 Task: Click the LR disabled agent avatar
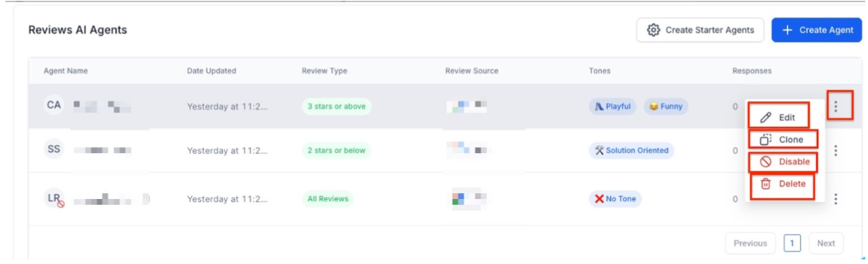tap(54, 198)
